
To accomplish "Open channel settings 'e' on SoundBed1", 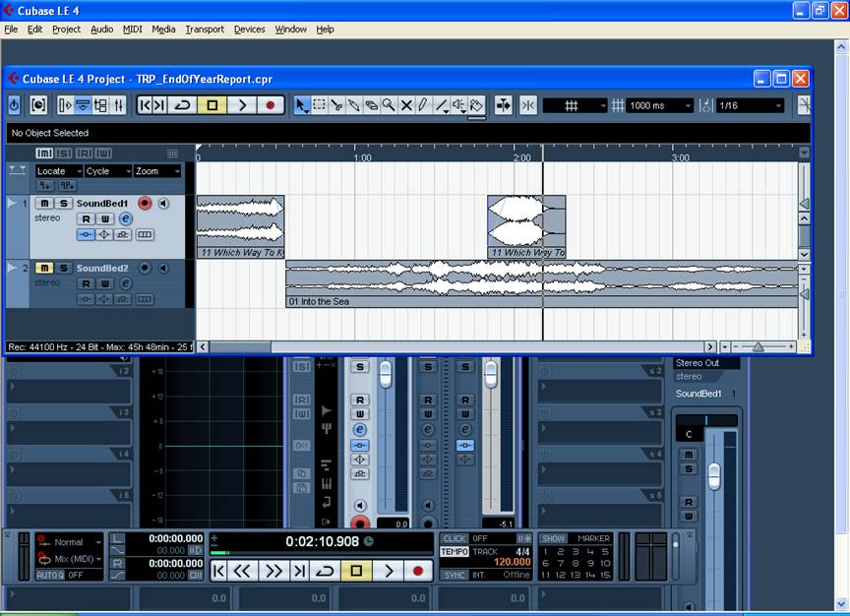I will coord(125,219).
